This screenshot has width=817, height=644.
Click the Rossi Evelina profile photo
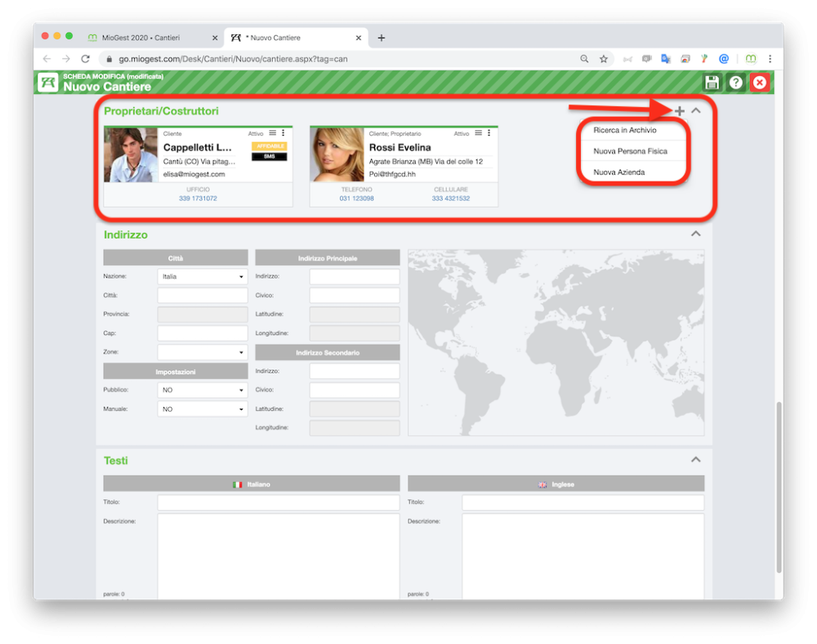tap(337, 154)
